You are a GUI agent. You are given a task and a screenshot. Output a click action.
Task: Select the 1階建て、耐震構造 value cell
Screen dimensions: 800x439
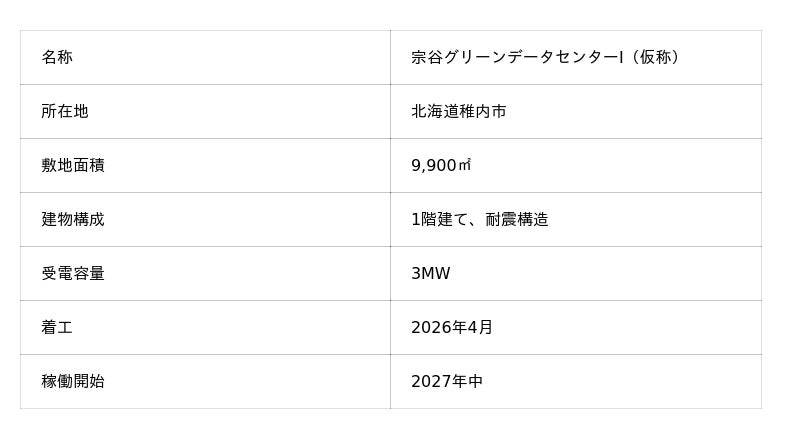pos(480,219)
